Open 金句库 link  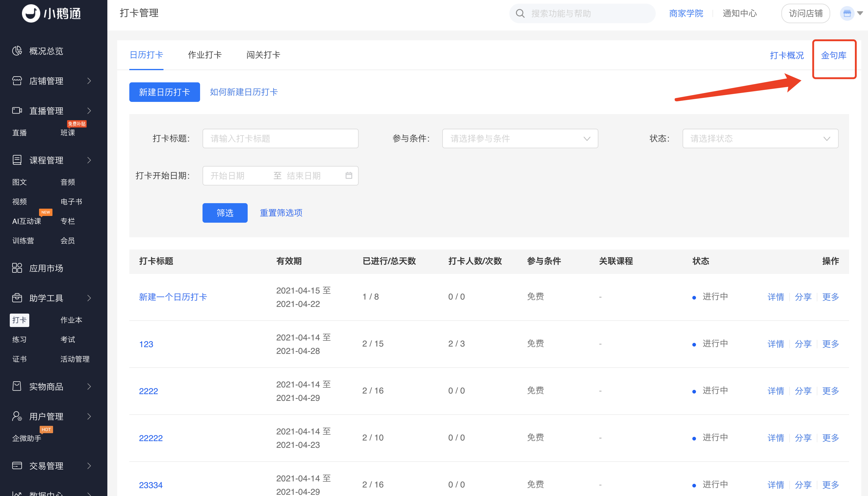(834, 55)
